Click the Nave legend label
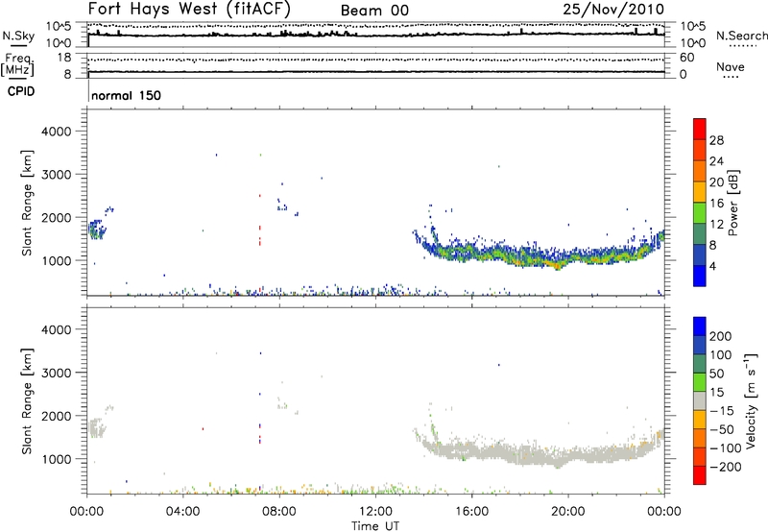The image size is (768, 532). click(731, 66)
